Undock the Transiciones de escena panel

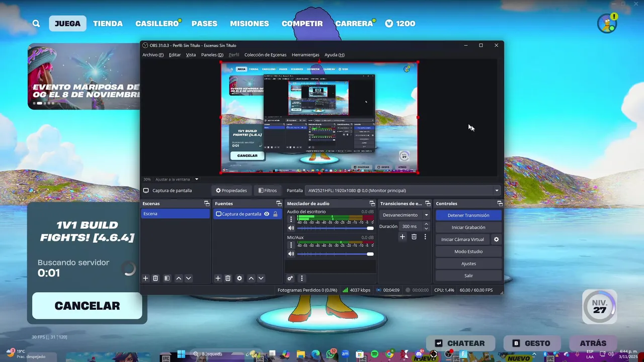point(428,204)
